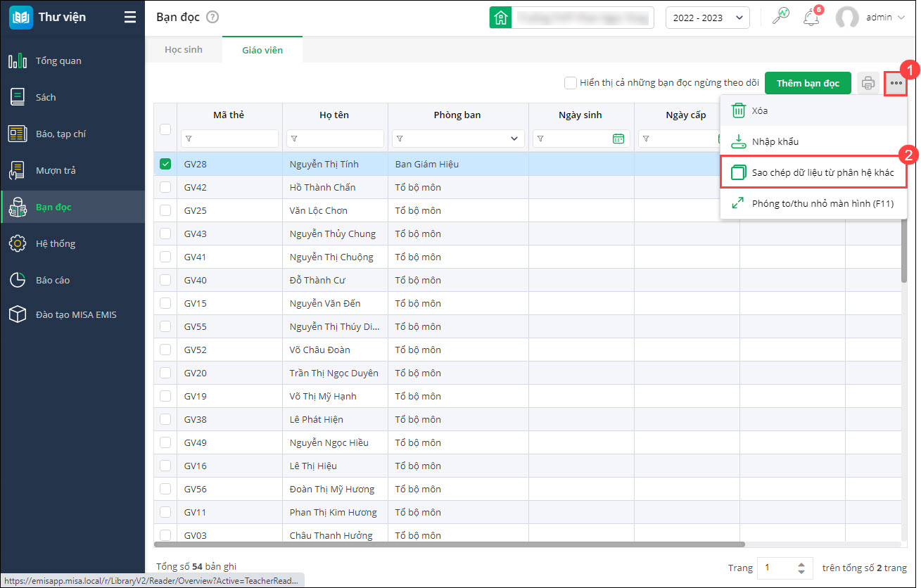This screenshot has width=921, height=588.
Task: Click the page number stepper arrows
Action: pyautogui.click(x=801, y=568)
